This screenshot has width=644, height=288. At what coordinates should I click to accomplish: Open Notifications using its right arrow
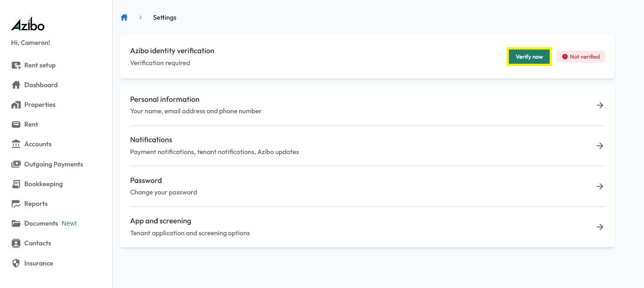tap(600, 146)
